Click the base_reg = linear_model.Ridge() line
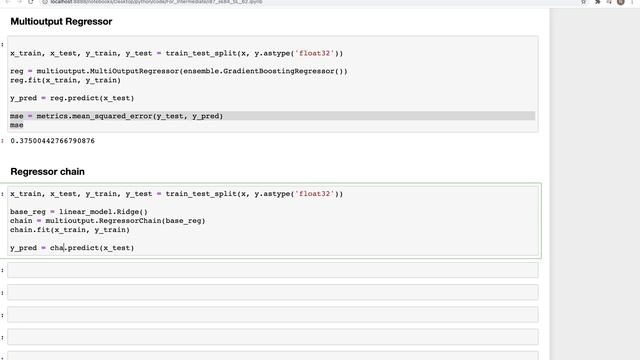The image size is (640, 360). pos(79,212)
